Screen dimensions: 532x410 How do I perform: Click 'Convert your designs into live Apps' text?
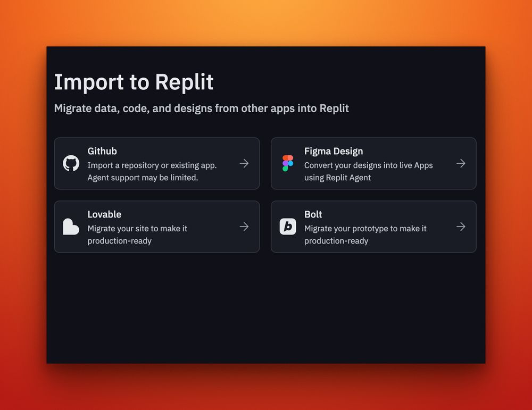tap(369, 165)
